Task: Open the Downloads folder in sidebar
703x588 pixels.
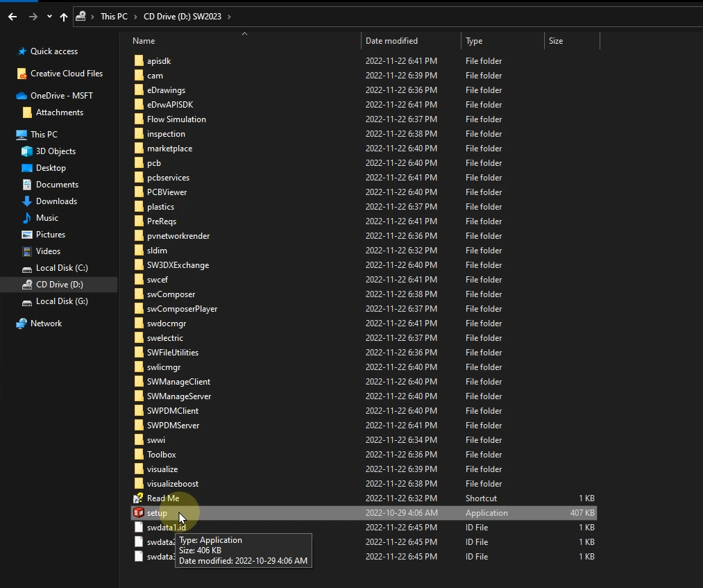Action: (x=56, y=201)
